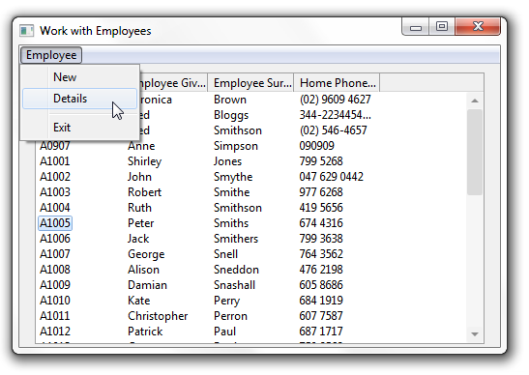Click surname Simpson
The width and height of the screenshot is (529, 375).
(x=236, y=146)
